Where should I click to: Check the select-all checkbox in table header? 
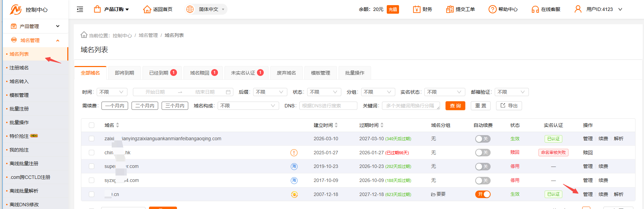[92, 125]
